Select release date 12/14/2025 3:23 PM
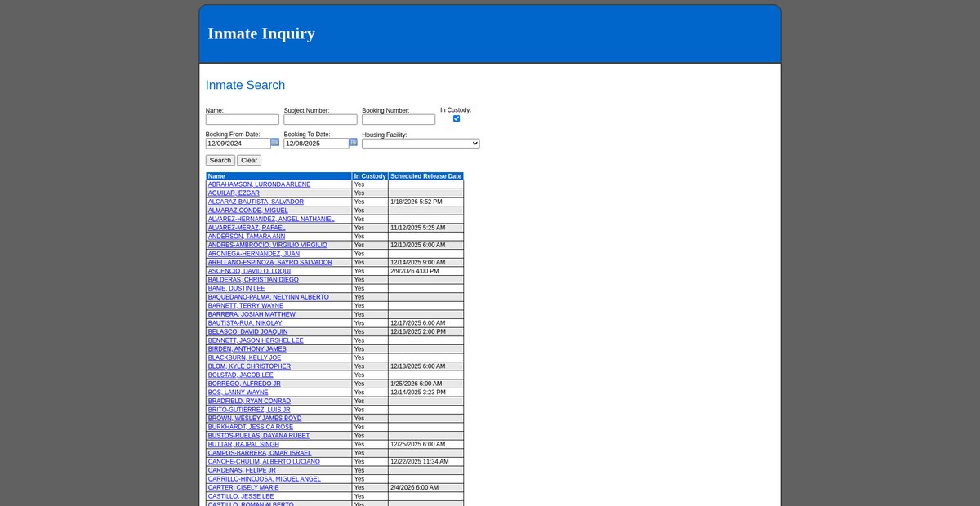Viewport: 980px width, 506px height. (418, 392)
